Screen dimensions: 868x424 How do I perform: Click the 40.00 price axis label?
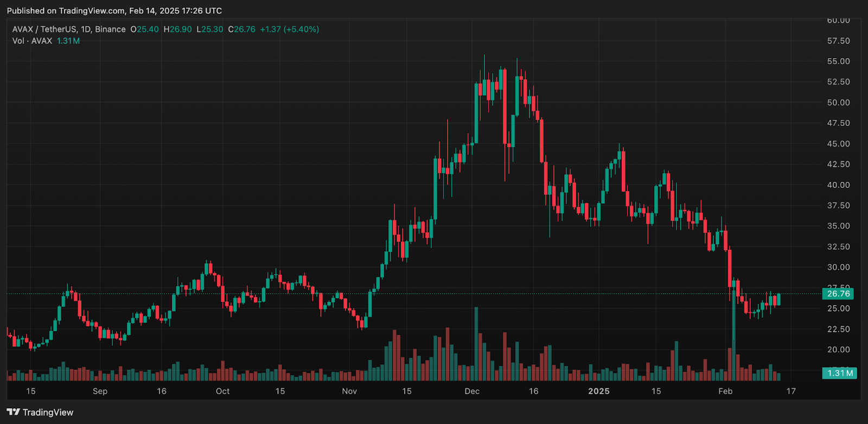(838, 185)
